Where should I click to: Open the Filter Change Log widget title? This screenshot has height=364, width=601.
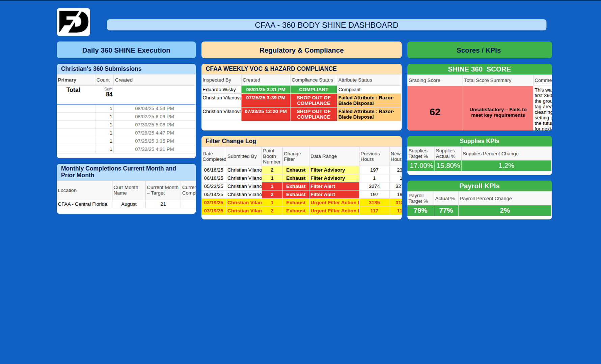pyautogui.click(x=231, y=141)
